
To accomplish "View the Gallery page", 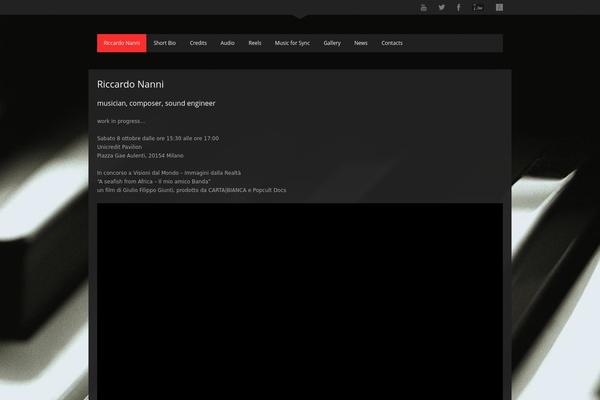I will 332,43.
